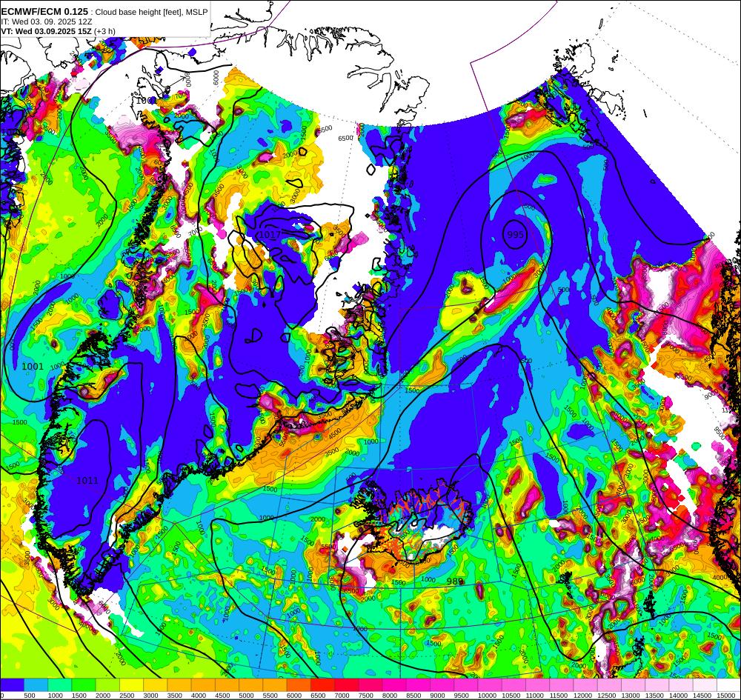The height and width of the screenshot is (700, 741).
Task: Select the 9000 label in the legend
Action: tap(437, 696)
